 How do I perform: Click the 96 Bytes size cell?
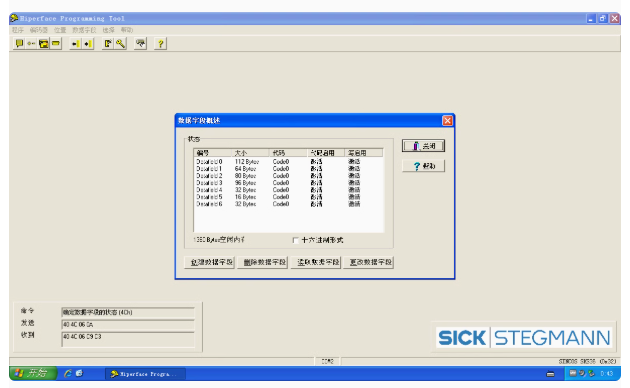[245, 183]
